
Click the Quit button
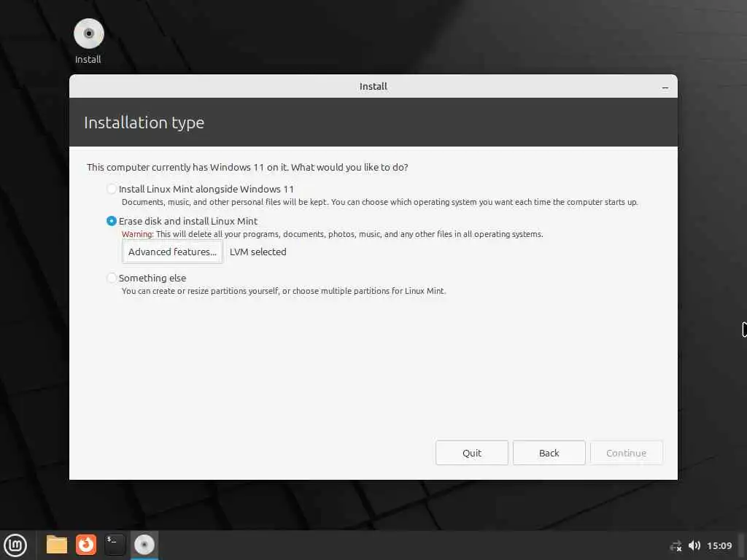(472, 453)
